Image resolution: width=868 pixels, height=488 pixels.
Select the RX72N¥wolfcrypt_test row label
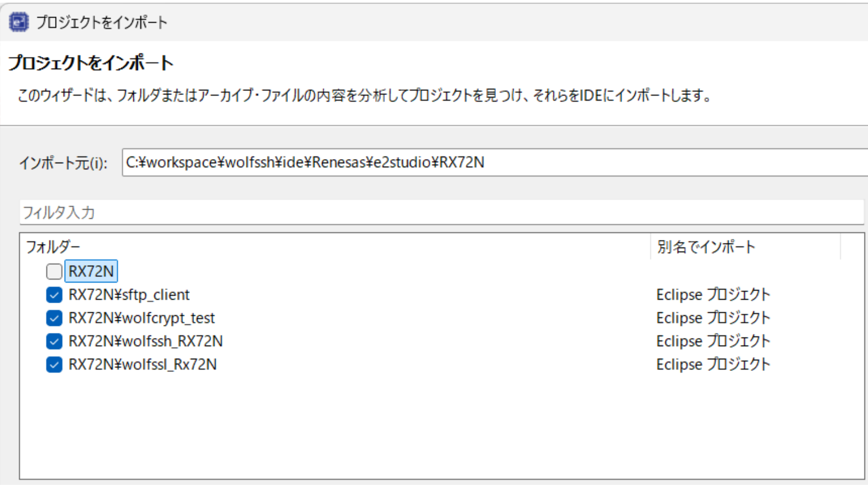click(142, 318)
